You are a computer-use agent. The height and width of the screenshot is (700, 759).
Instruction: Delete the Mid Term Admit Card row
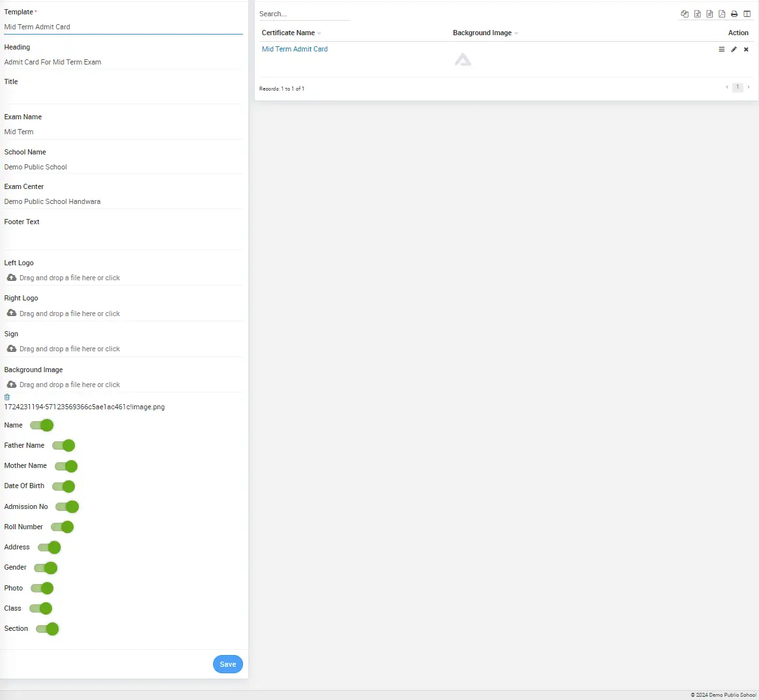[746, 50]
